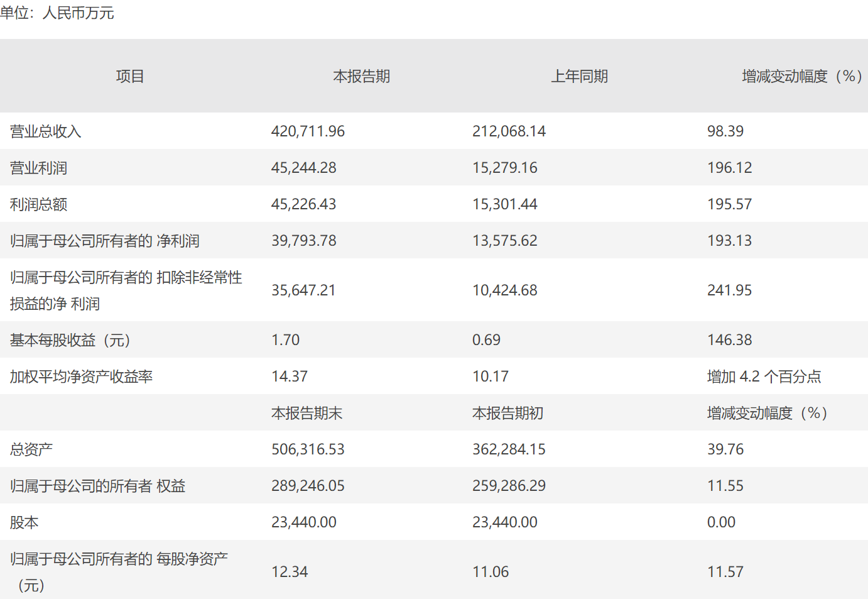Click the '总资产' row label

pos(31,449)
